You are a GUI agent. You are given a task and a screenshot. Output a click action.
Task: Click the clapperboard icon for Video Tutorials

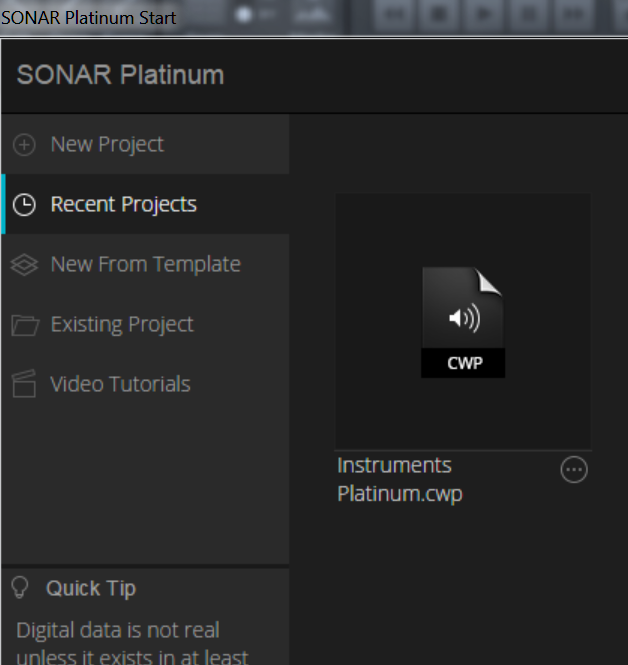pyautogui.click(x=24, y=385)
